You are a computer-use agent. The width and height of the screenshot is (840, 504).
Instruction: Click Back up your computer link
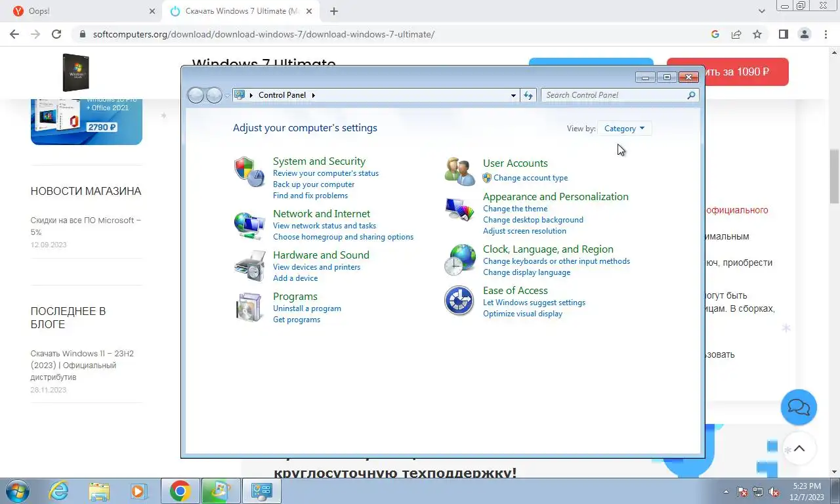coord(314,184)
